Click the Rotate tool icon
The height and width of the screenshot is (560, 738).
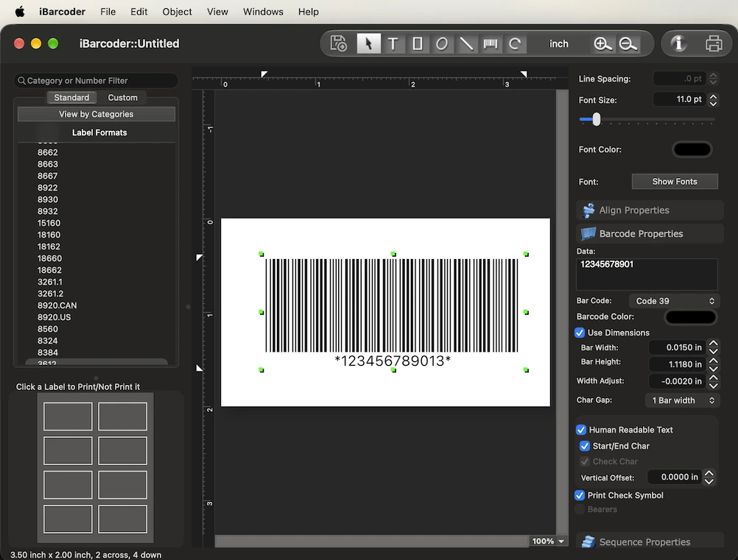[x=515, y=43]
